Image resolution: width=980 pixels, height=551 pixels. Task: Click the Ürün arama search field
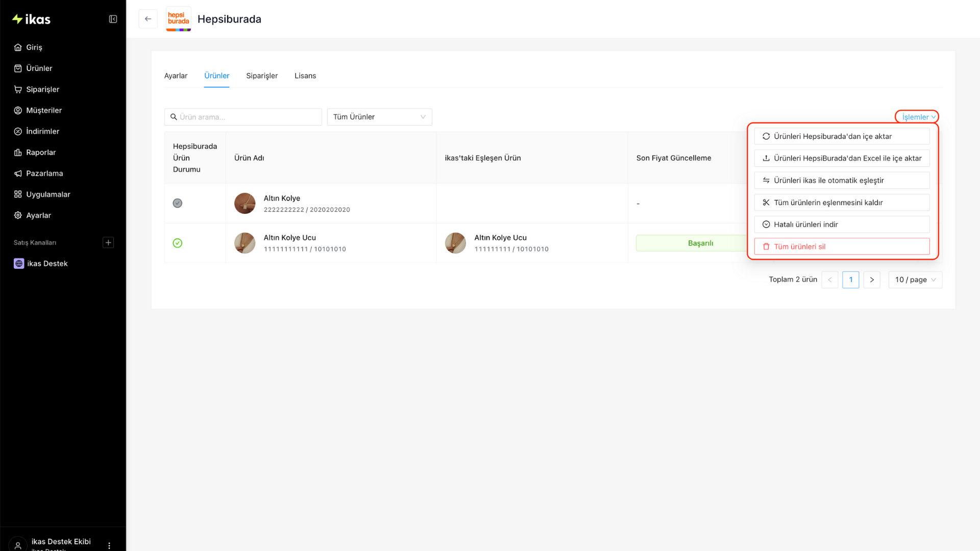click(x=243, y=117)
